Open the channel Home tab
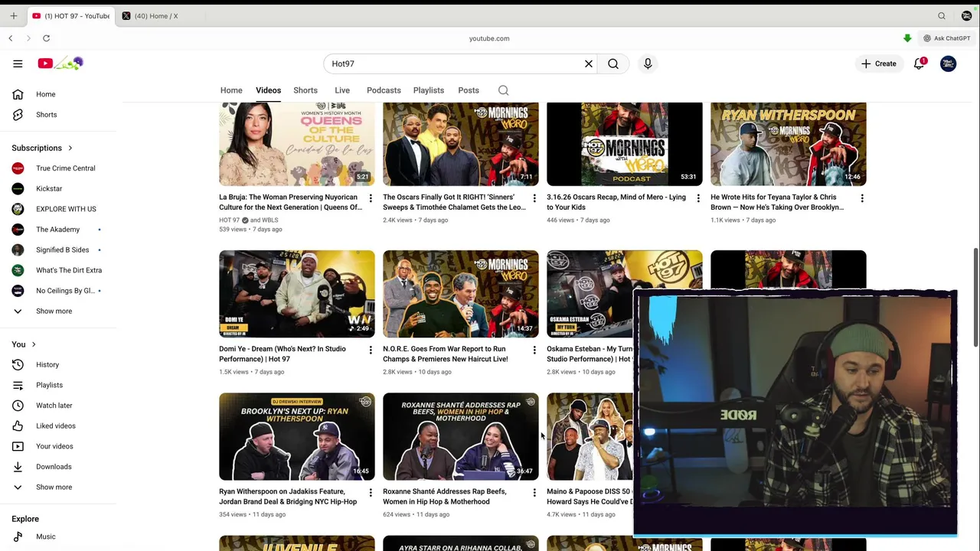 tap(231, 90)
